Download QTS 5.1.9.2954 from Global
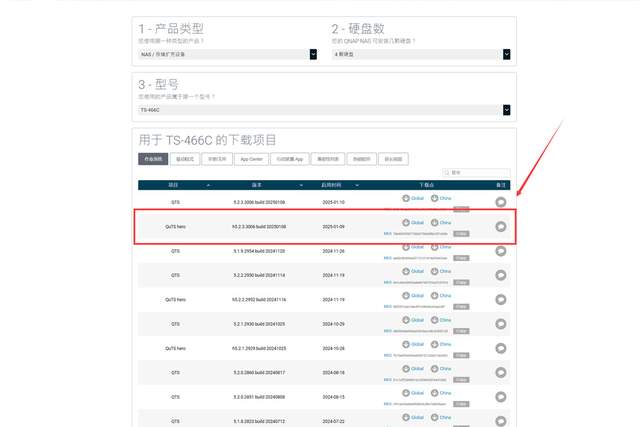The height and width of the screenshot is (427, 640). (x=413, y=247)
